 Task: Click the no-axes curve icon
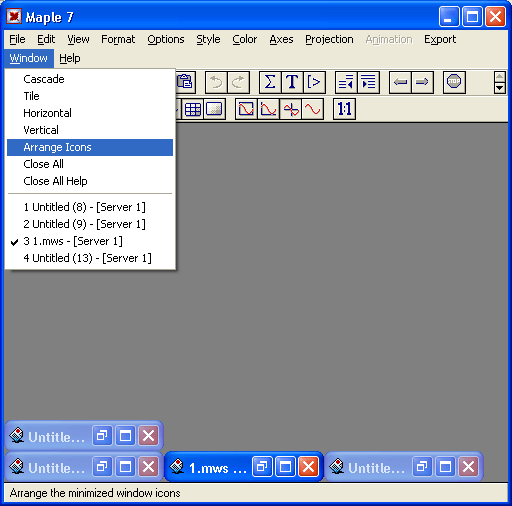pos(313,109)
